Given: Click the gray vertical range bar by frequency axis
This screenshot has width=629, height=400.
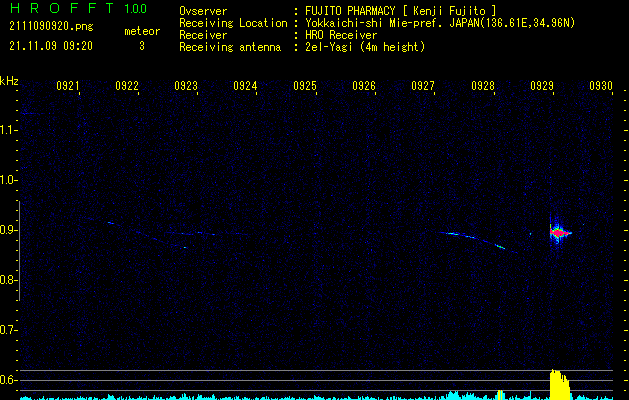Looking at the screenshot, I should point(20,251).
